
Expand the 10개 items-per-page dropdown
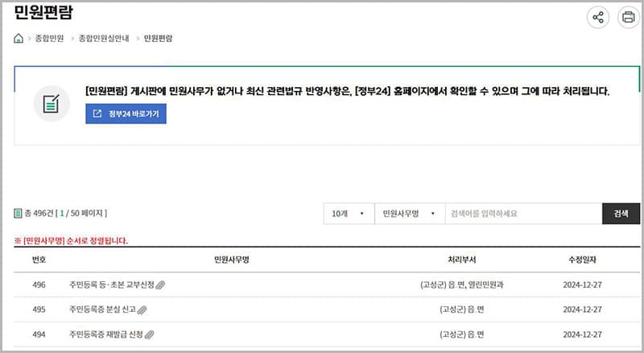[x=349, y=214]
